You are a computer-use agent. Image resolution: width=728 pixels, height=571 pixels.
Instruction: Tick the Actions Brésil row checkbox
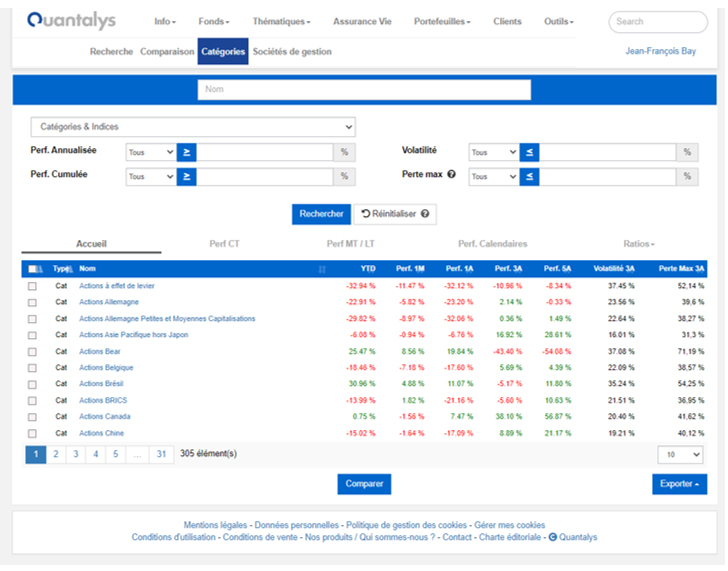click(32, 384)
